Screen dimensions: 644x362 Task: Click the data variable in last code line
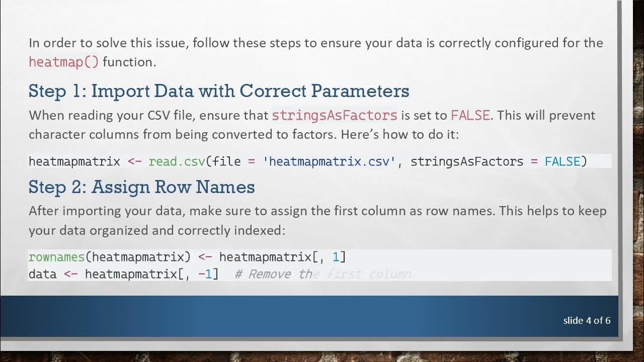coord(42,274)
